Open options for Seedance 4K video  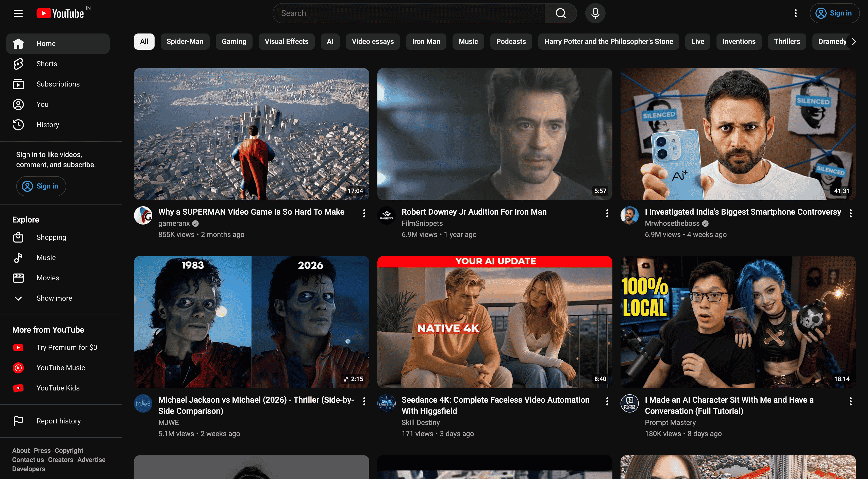pyautogui.click(x=607, y=401)
